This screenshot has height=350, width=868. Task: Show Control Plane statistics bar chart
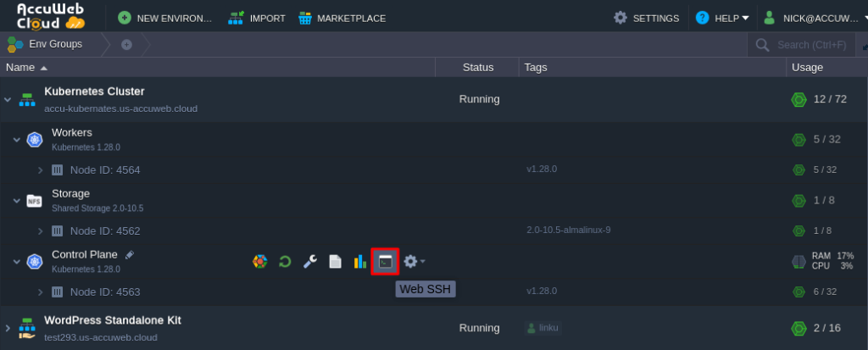point(359,262)
